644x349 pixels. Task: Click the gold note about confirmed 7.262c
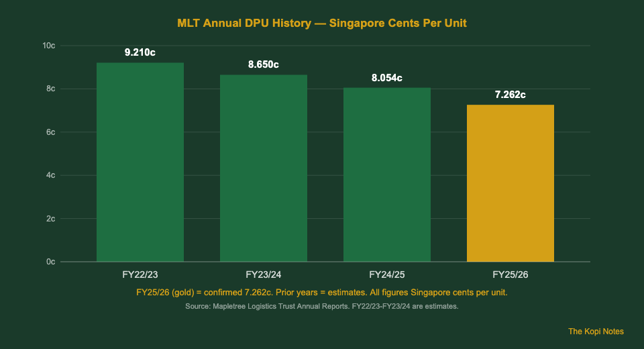coord(322,293)
